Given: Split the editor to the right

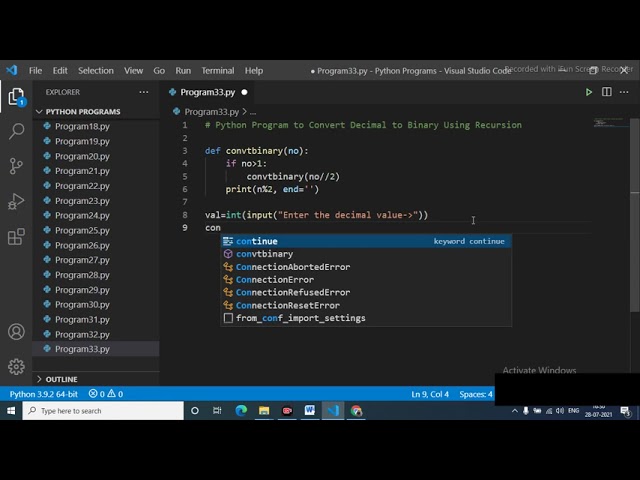Looking at the screenshot, I should tap(607, 92).
